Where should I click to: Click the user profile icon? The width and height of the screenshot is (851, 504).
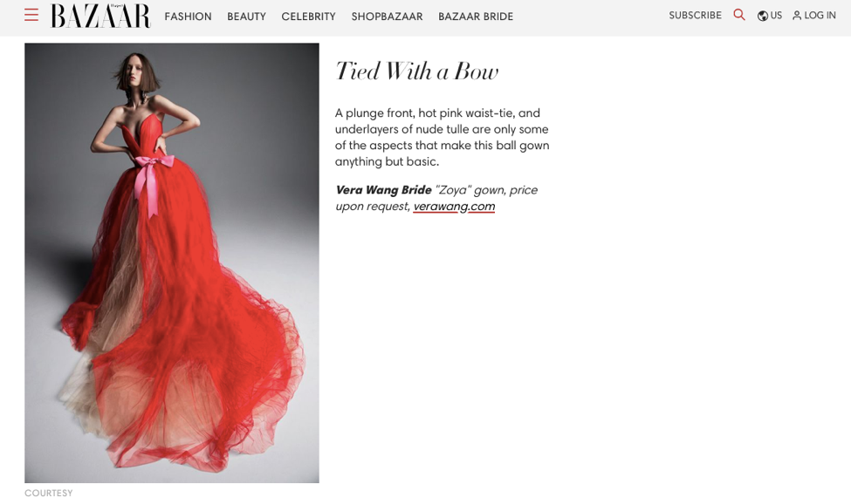pos(797,16)
